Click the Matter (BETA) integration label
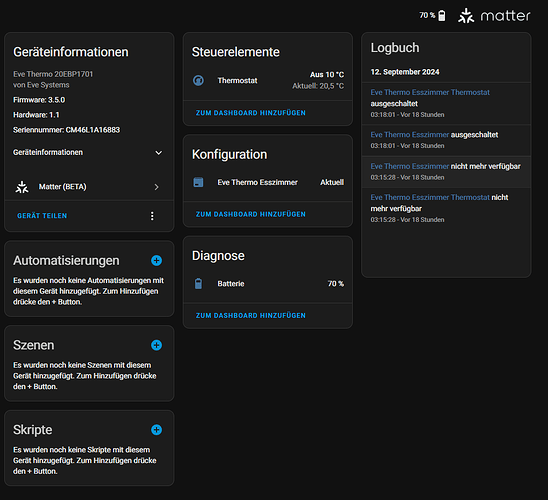This screenshot has width=548, height=500. [63, 187]
